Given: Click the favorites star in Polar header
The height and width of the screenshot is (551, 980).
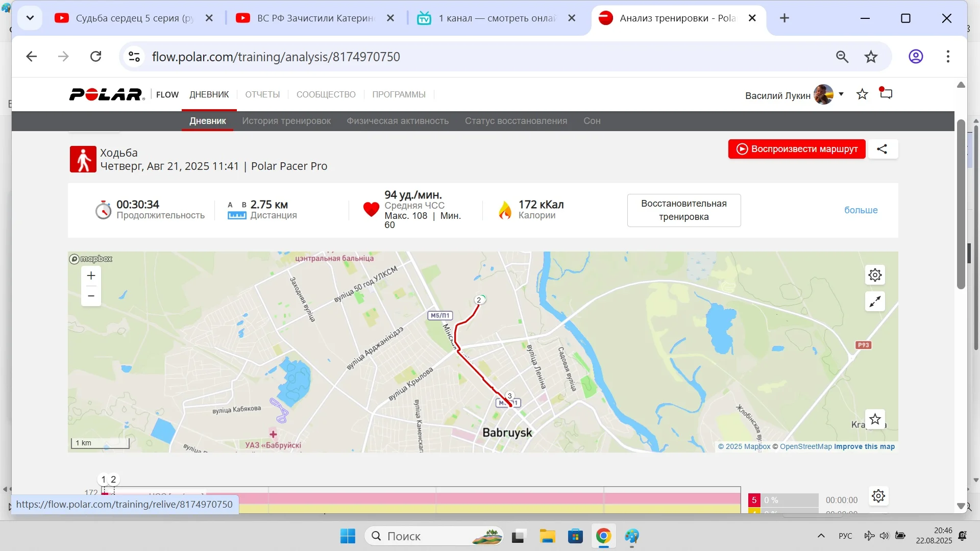Looking at the screenshot, I should (862, 94).
